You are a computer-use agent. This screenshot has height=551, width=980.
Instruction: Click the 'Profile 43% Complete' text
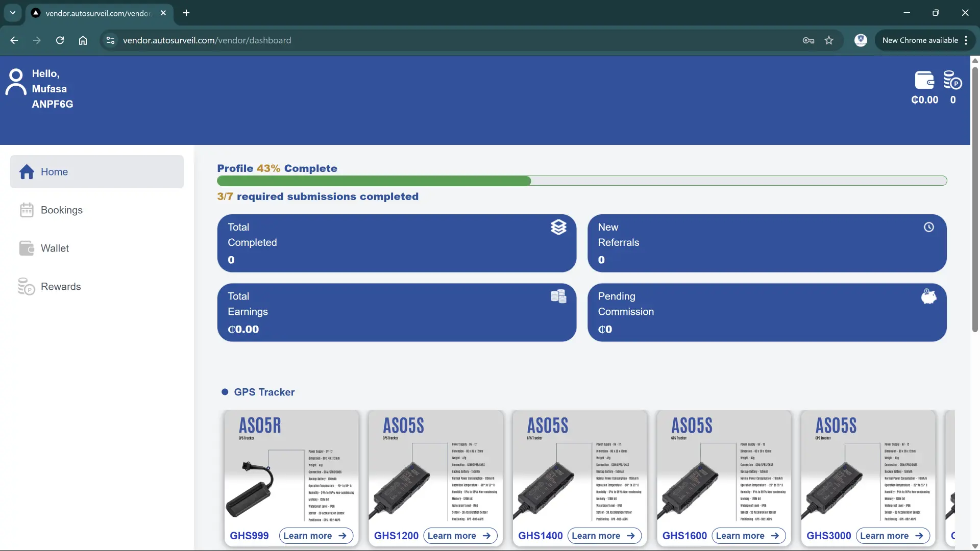pos(277,168)
